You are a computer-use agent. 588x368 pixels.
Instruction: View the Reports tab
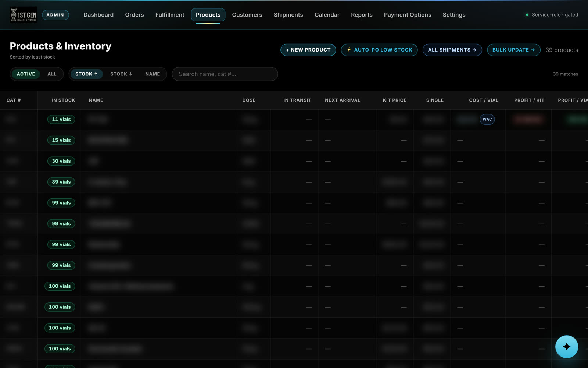pos(362,15)
